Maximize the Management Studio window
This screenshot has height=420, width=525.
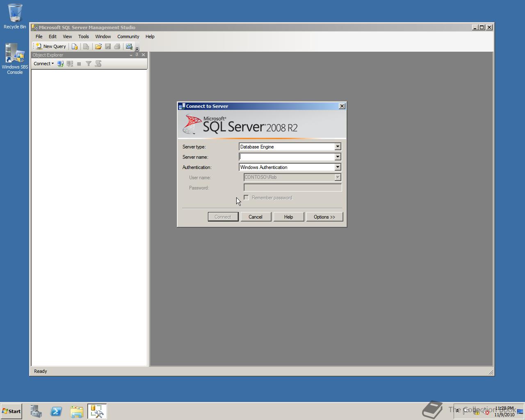482,27
